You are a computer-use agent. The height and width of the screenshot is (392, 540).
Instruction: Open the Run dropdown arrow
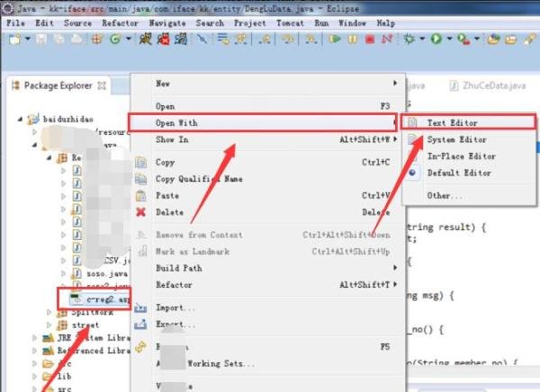click(449, 39)
